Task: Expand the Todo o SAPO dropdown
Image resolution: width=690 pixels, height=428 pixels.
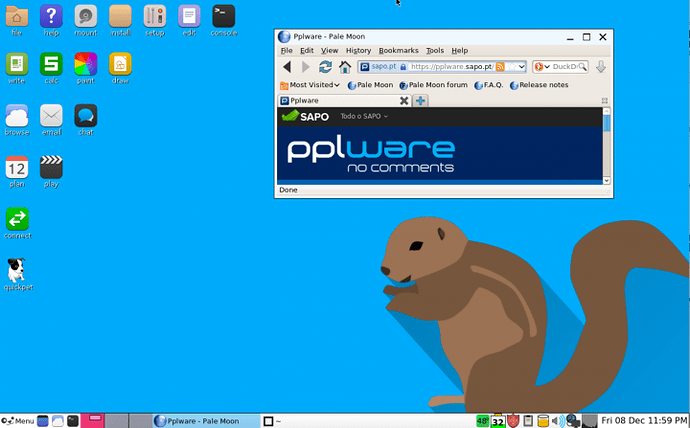Action: 364,117
